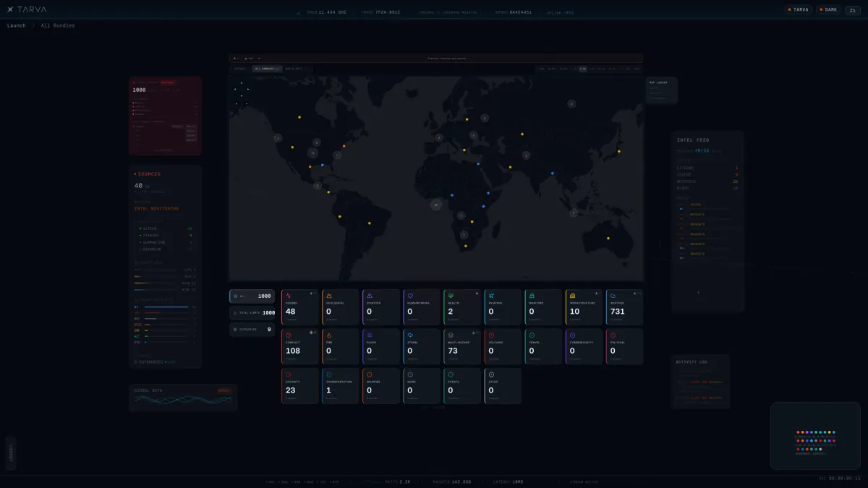This screenshot has height=488, width=868.
Task: Select the Quarantine sources row
Action: click(166, 242)
